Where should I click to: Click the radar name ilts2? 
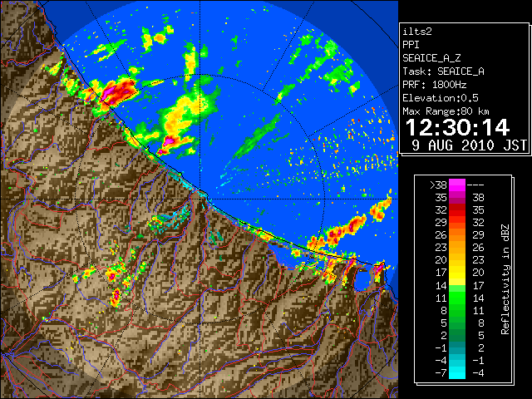click(417, 32)
